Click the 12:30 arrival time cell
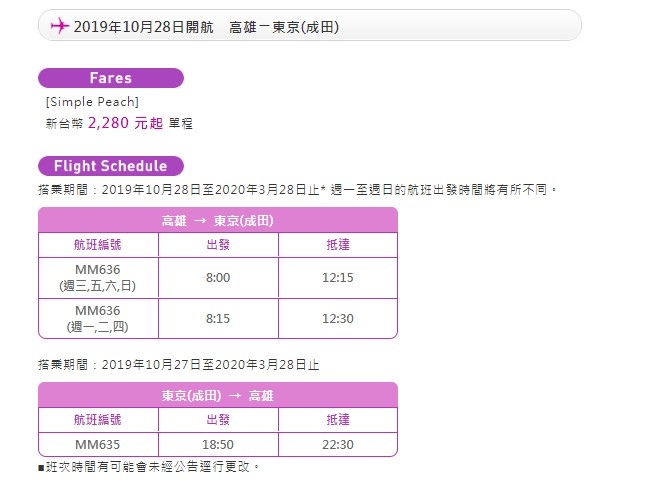 (x=338, y=319)
